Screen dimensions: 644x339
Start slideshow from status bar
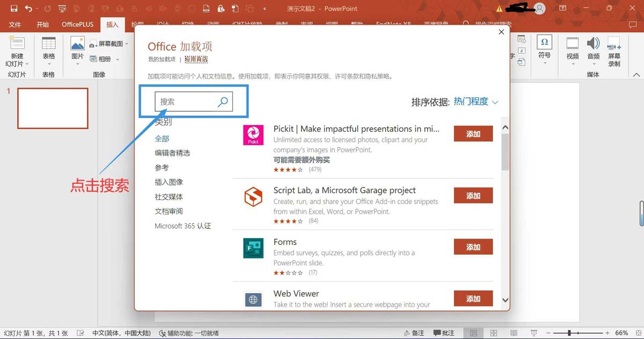(534, 333)
